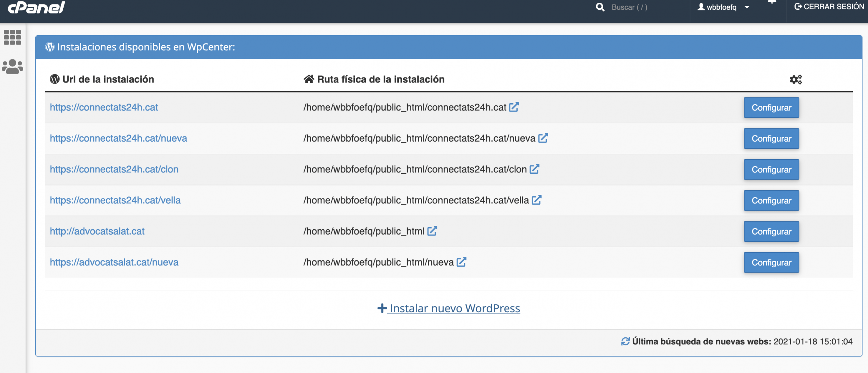This screenshot has width=868, height=373.
Task: Click Configurar for http://advocatsalat.cat
Action: pos(772,231)
